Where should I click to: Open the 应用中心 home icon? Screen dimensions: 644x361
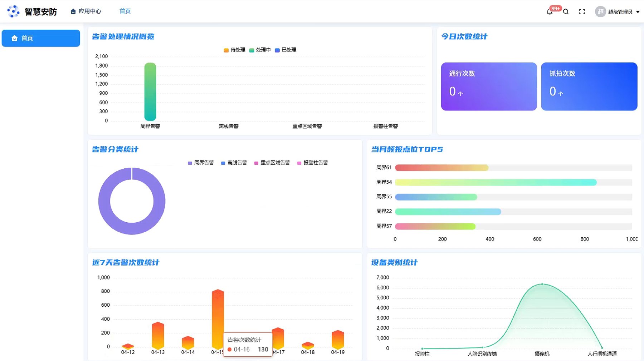[73, 11]
